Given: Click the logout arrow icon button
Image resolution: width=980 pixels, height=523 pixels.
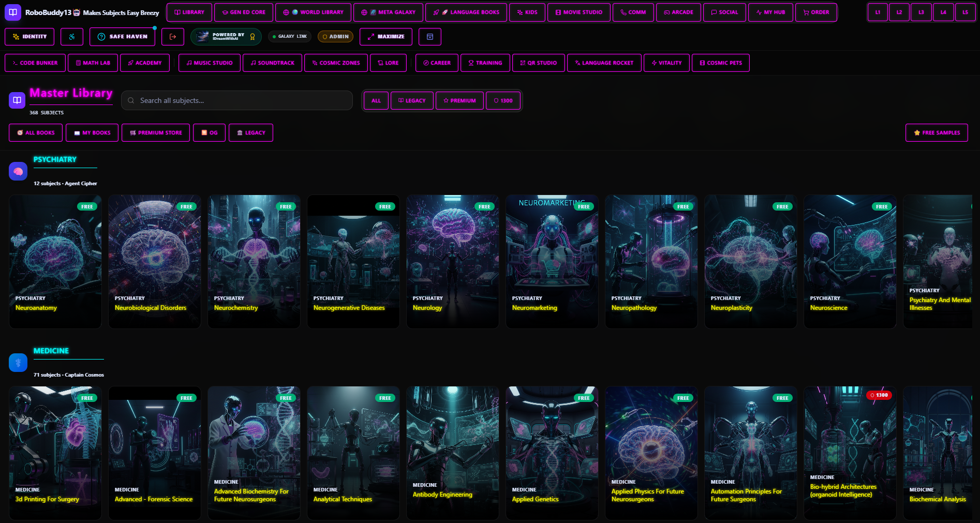Looking at the screenshot, I should coord(173,37).
